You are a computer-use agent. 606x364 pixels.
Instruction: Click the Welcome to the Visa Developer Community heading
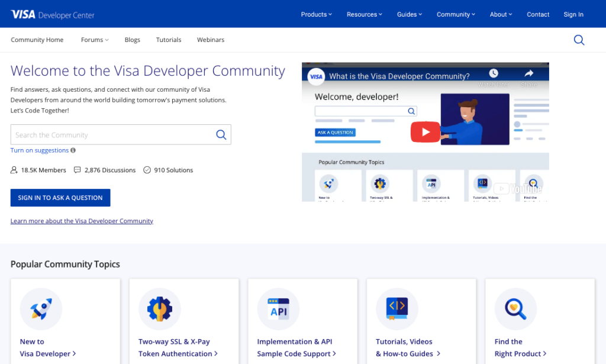click(x=147, y=70)
